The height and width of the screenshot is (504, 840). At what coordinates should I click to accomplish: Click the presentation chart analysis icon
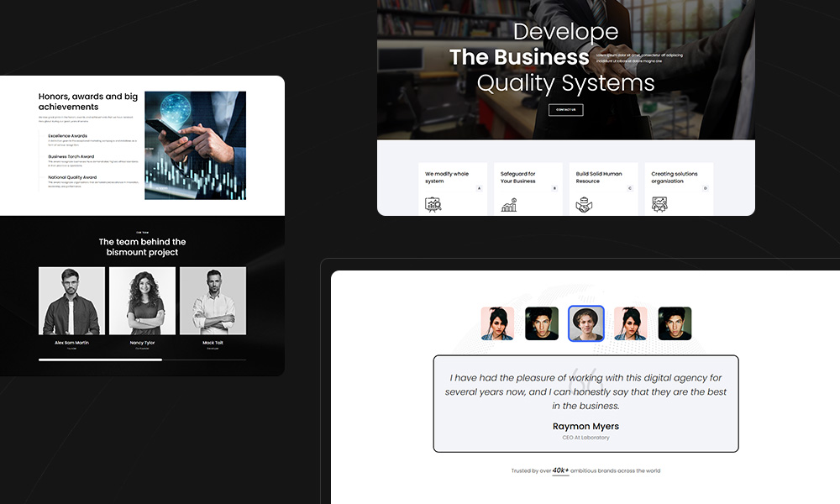point(433,204)
